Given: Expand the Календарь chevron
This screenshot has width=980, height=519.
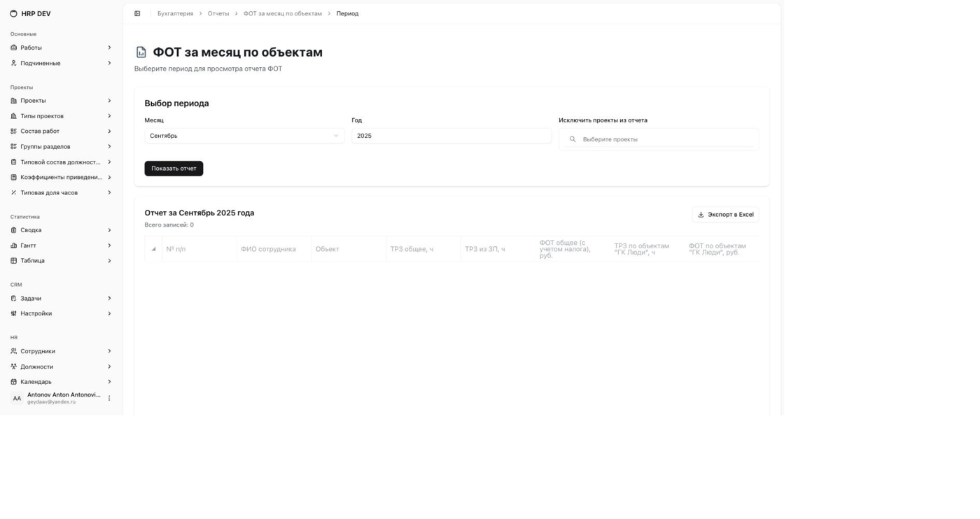Looking at the screenshot, I should pos(109,382).
